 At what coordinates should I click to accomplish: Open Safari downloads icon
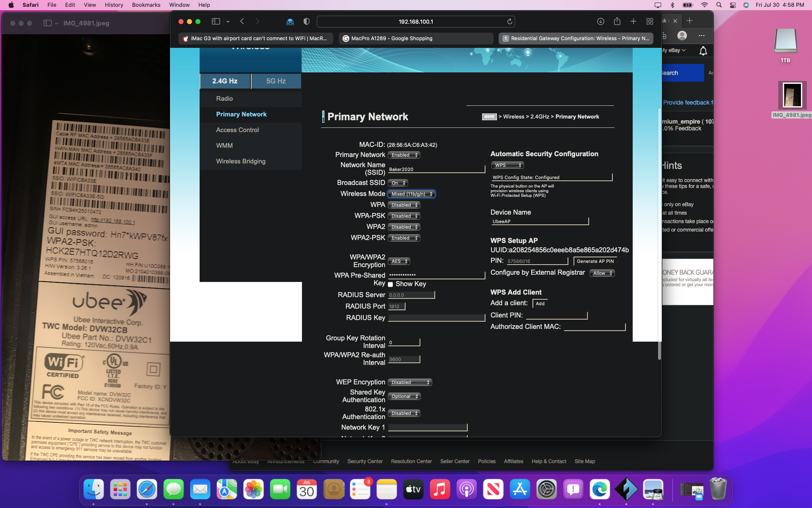point(601,22)
